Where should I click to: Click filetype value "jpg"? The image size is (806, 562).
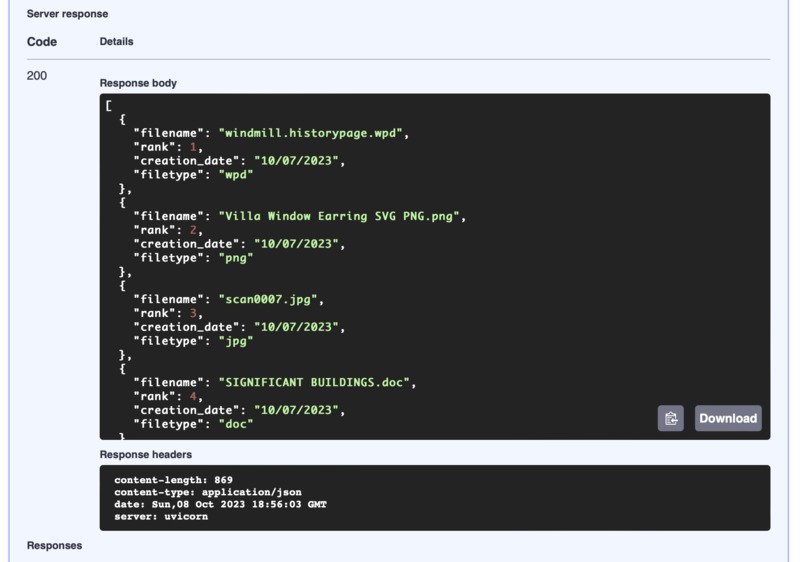point(236,341)
